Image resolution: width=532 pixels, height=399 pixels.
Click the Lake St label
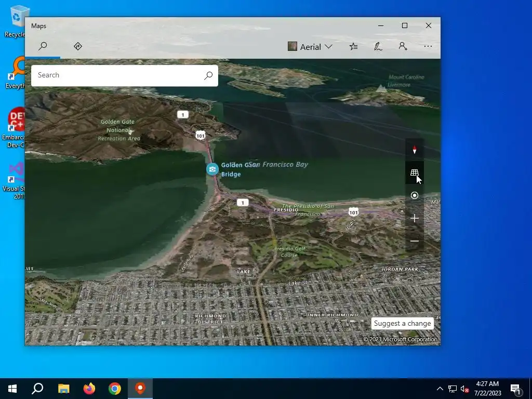click(x=298, y=283)
